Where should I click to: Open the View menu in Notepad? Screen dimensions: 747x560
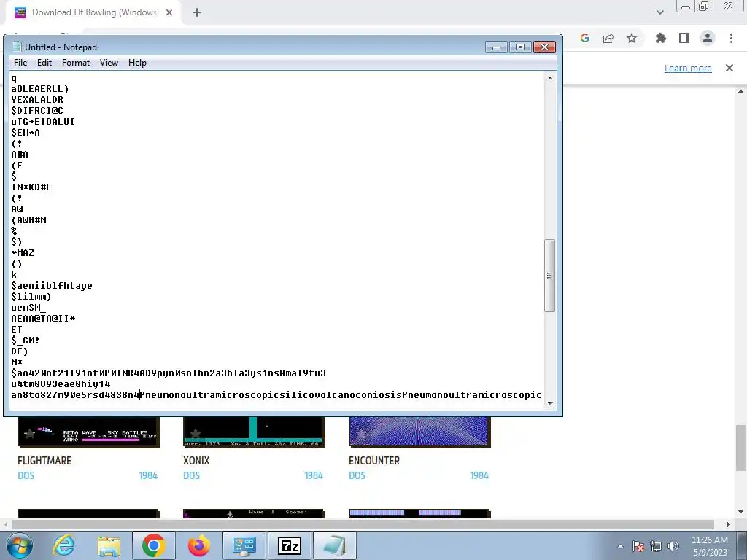[109, 63]
